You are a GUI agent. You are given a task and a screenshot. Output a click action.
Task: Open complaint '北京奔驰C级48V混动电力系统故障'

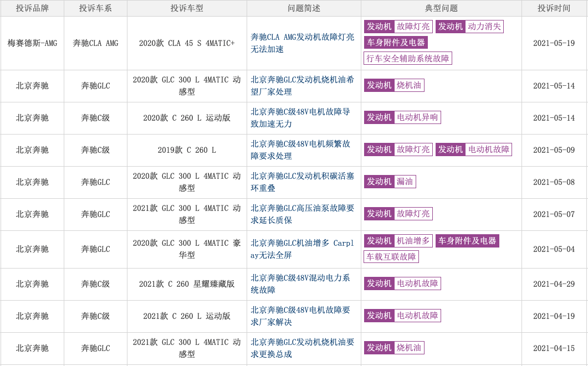click(x=300, y=284)
